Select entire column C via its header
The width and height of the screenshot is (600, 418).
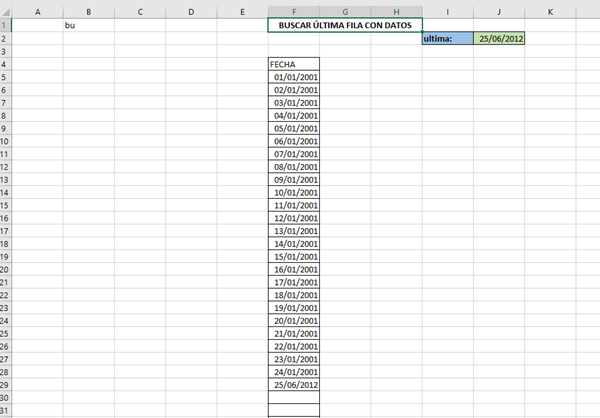point(140,12)
